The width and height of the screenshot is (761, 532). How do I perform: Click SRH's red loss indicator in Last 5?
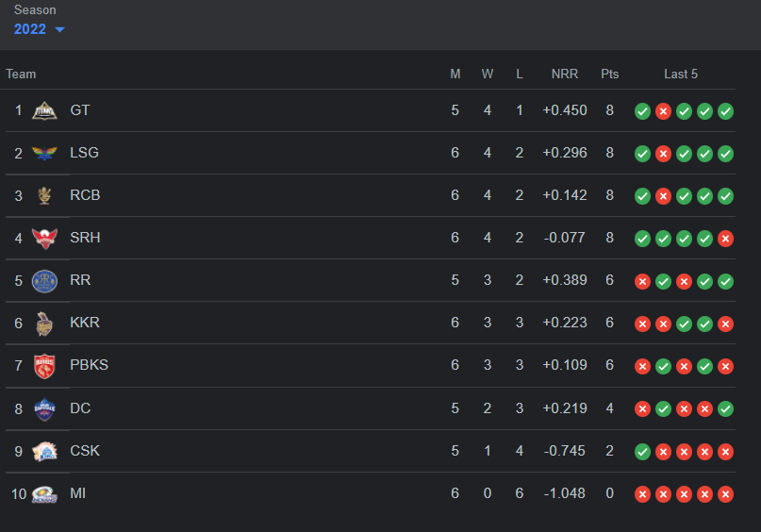tap(725, 239)
